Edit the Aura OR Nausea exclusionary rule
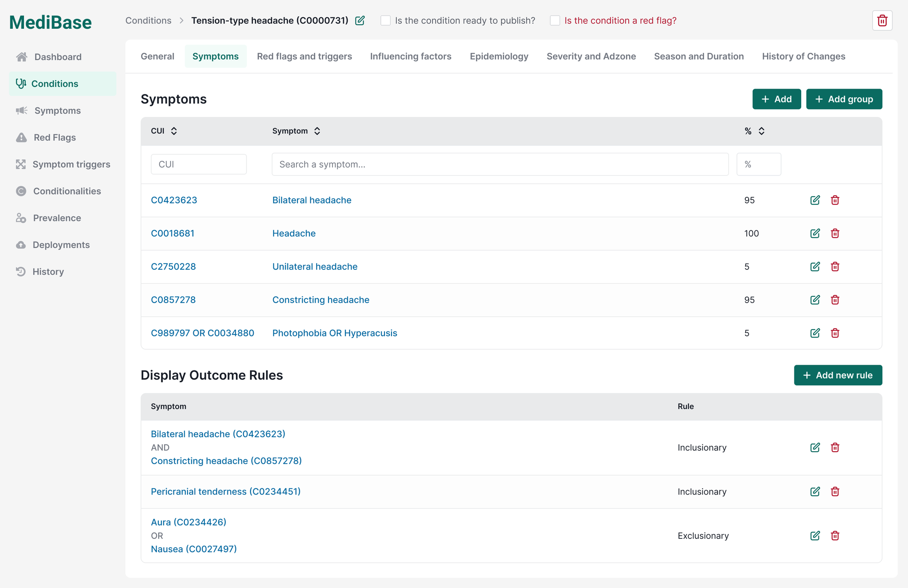Image resolution: width=908 pixels, height=588 pixels. pos(815,535)
